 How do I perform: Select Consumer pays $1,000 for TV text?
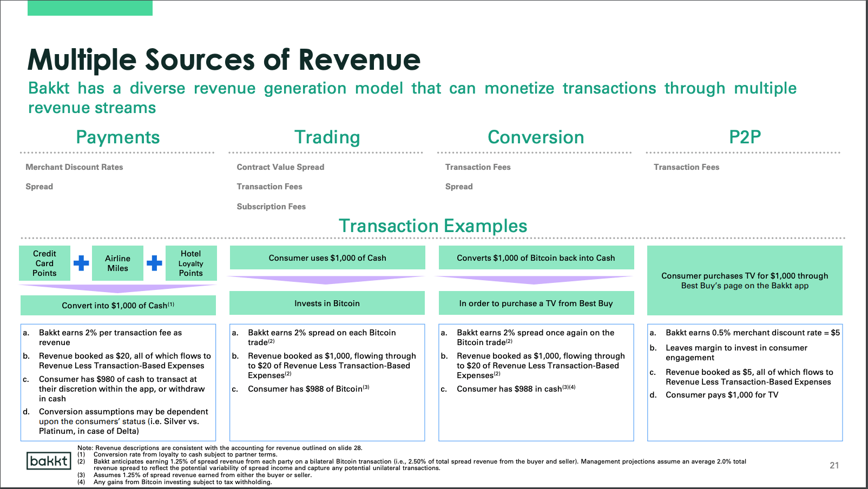(x=722, y=395)
